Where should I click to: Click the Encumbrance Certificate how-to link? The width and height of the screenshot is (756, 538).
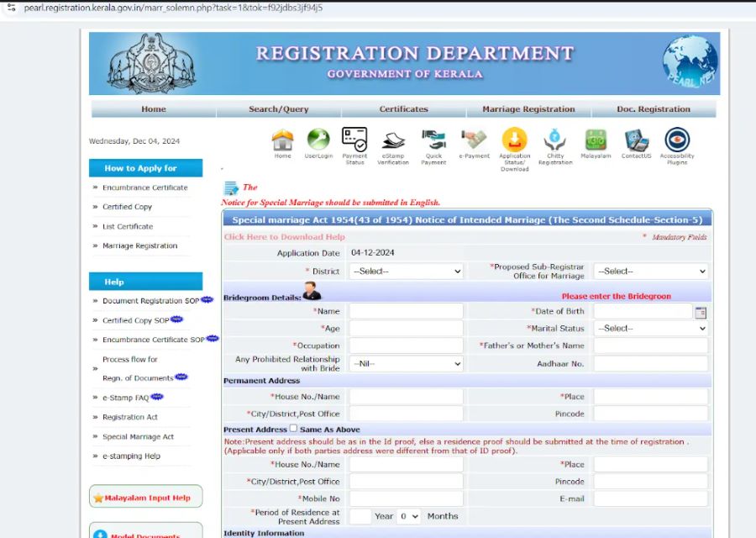click(x=145, y=187)
